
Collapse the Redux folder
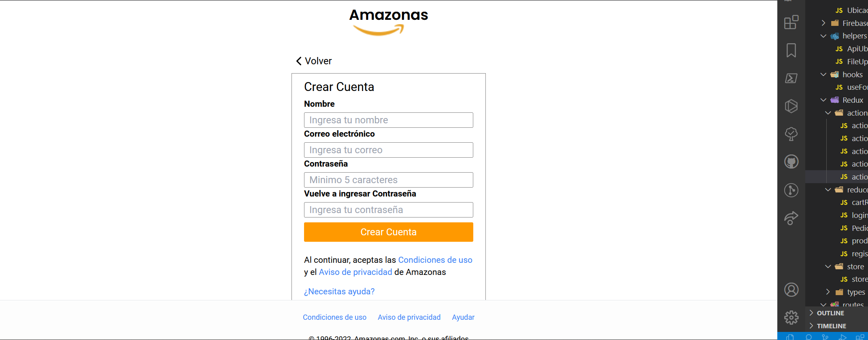[823, 100]
